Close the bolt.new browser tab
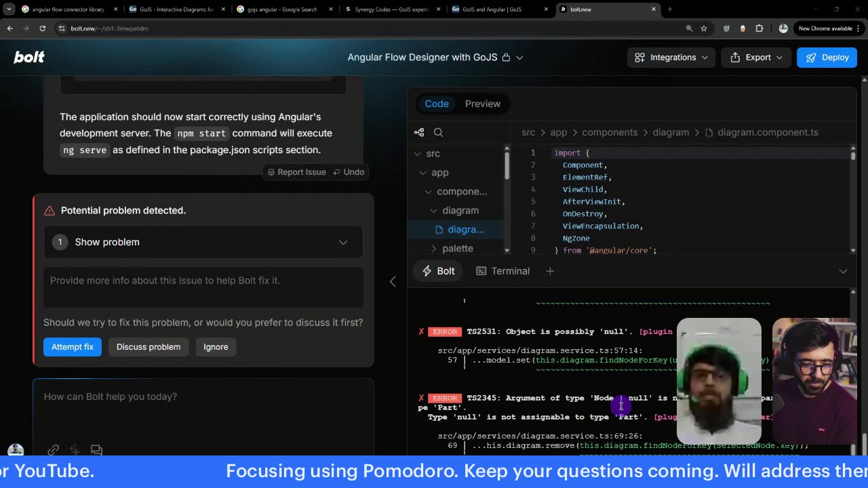This screenshot has width=868, height=488. [x=654, y=9]
